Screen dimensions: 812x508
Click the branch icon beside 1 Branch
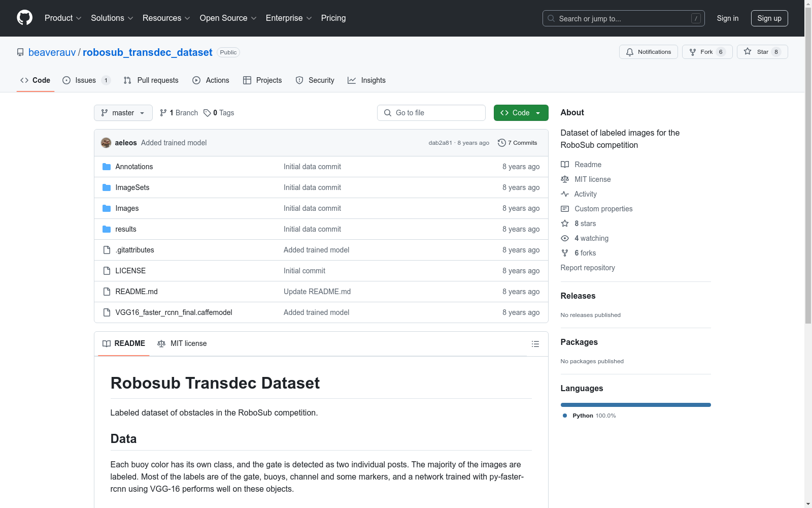pos(163,113)
